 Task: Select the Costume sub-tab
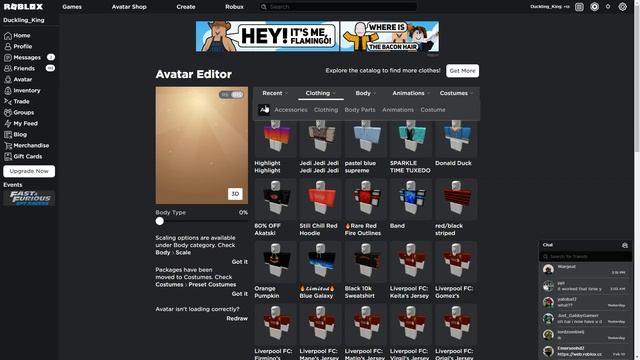(x=433, y=110)
